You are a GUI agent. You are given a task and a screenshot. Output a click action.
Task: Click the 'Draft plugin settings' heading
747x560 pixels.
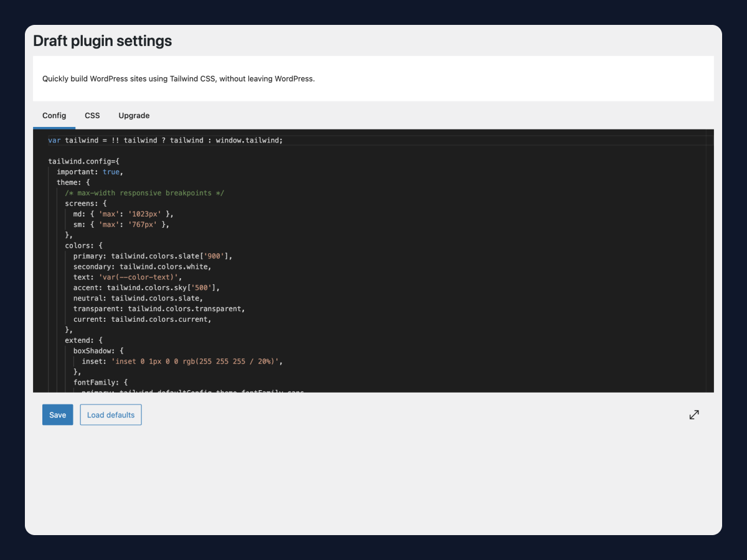103,41
